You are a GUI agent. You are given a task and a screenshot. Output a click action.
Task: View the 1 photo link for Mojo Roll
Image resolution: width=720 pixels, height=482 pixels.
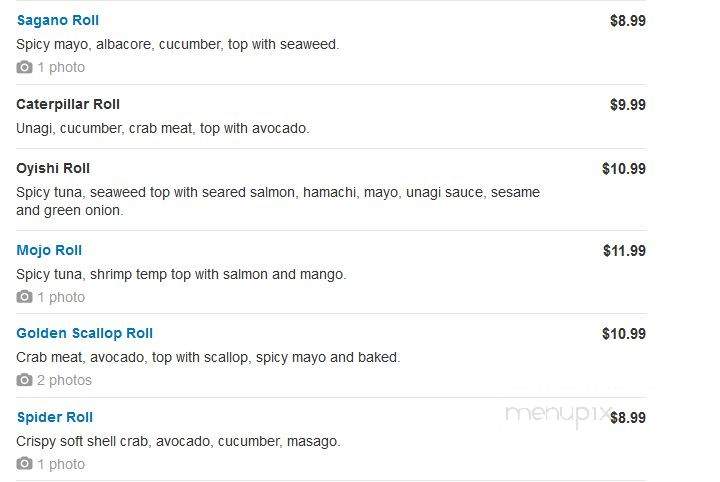(61, 297)
